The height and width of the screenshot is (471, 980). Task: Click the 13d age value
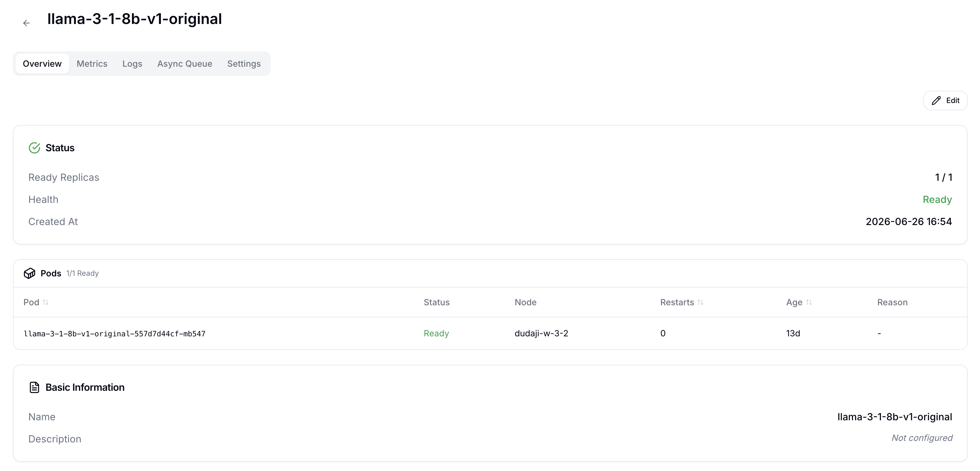[x=793, y=333]
